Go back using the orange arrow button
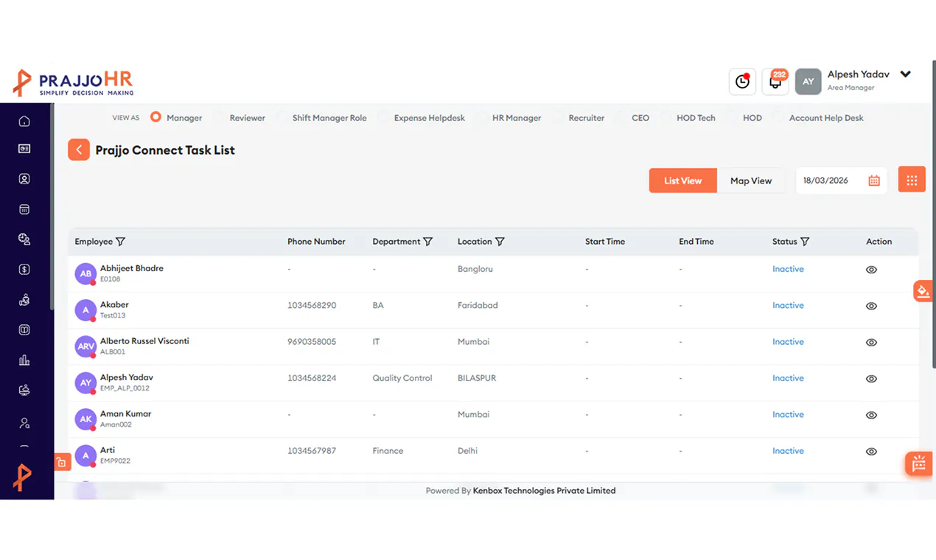The image size is (936, 560). coord(79,150)
